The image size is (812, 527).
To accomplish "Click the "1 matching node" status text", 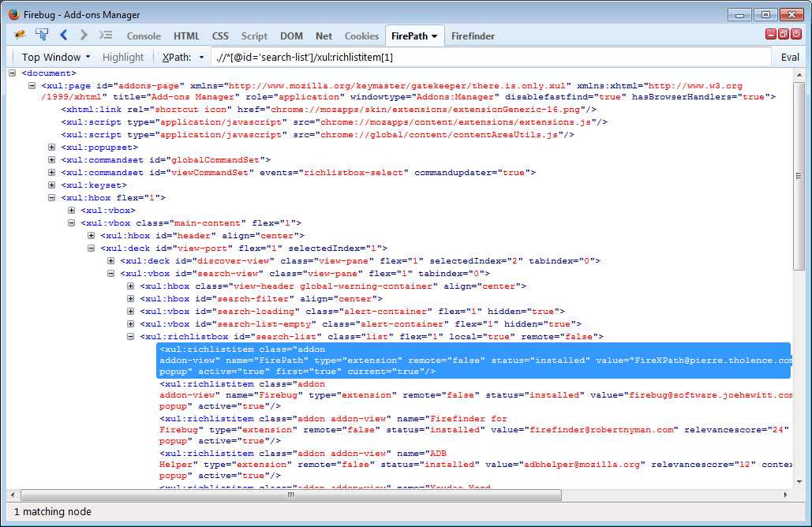I will coord(53,511).
